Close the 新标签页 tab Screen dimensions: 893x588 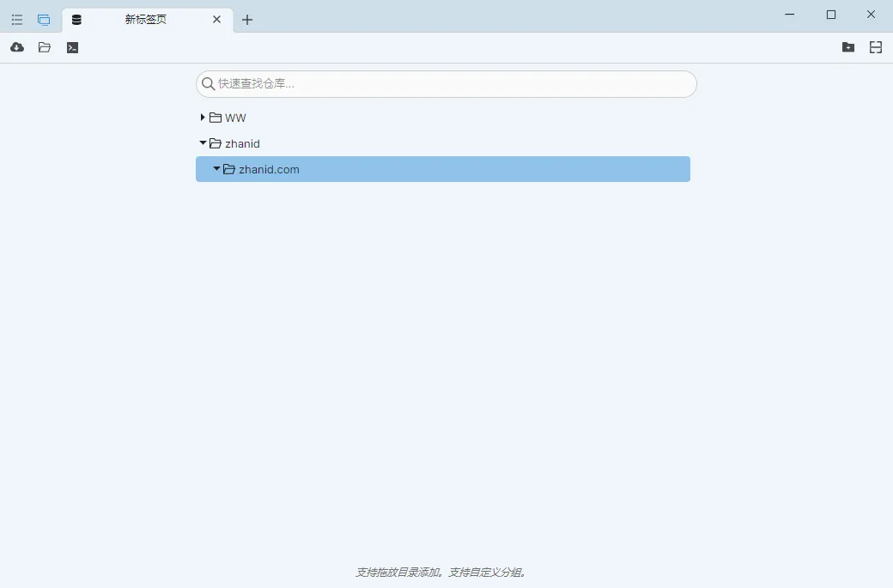coord(216,19)
